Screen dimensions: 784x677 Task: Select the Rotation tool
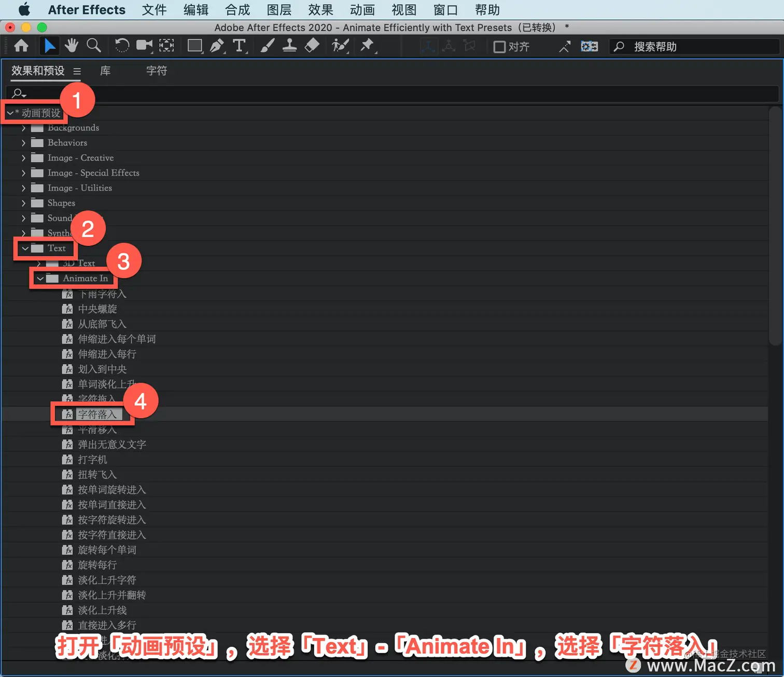click(122, 46)
